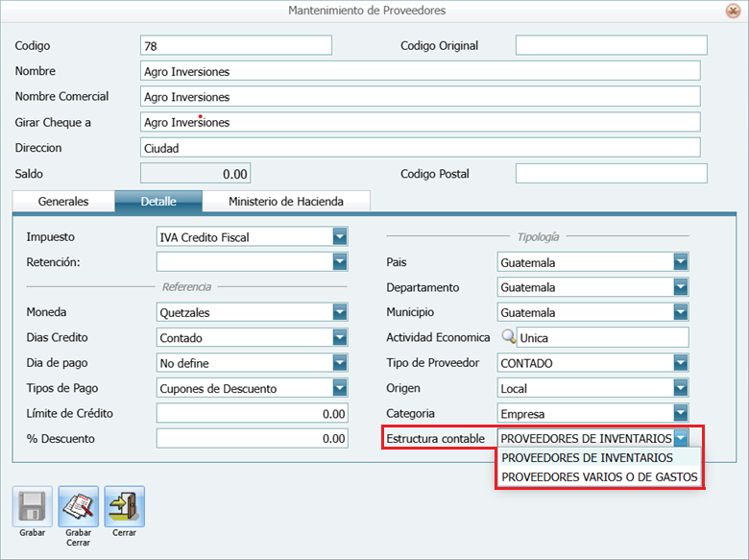The width and height of the screenshot is (749, 560).
Task: Open the Pais dropdown
Action: pos(681,262)
